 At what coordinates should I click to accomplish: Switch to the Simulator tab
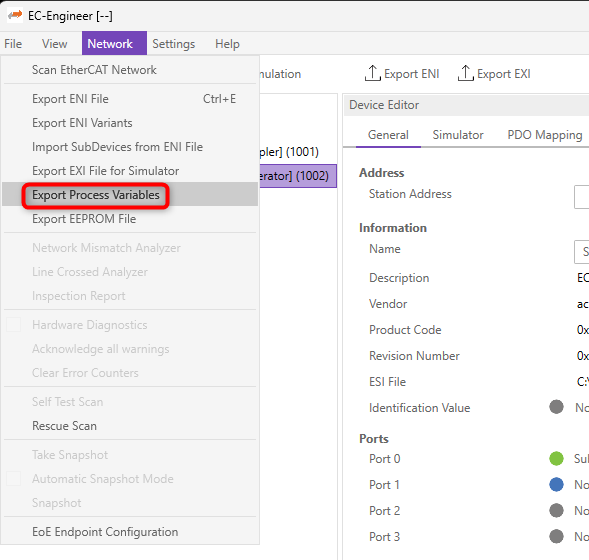coord(458,135)
